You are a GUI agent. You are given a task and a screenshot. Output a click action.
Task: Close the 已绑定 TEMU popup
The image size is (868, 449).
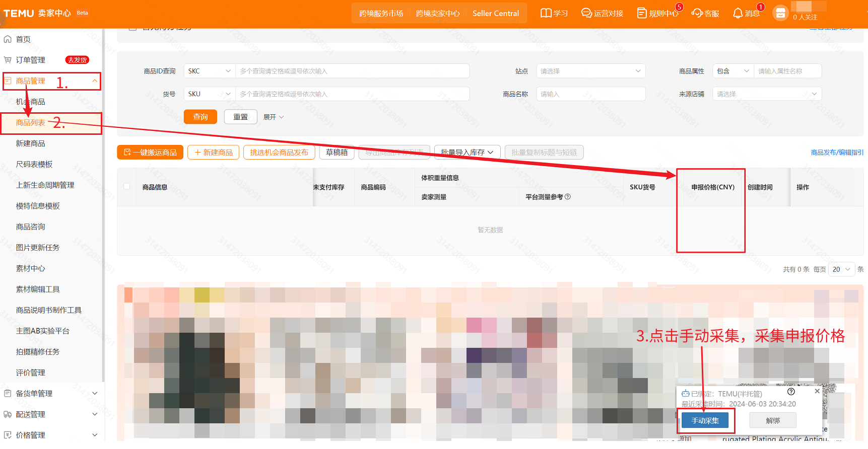pyautogui.click(x=817, y=391)
